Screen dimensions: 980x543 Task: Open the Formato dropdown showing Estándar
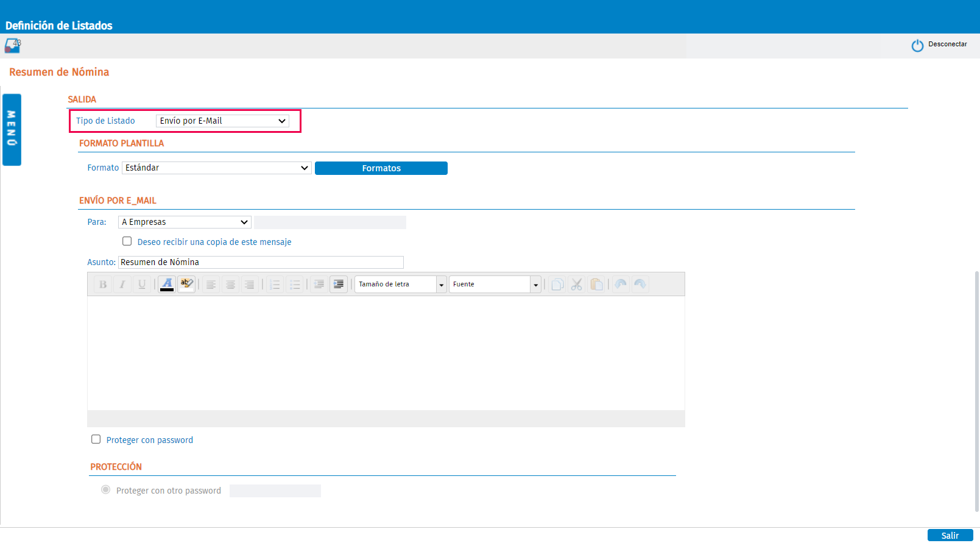click(x=217, y=168)
